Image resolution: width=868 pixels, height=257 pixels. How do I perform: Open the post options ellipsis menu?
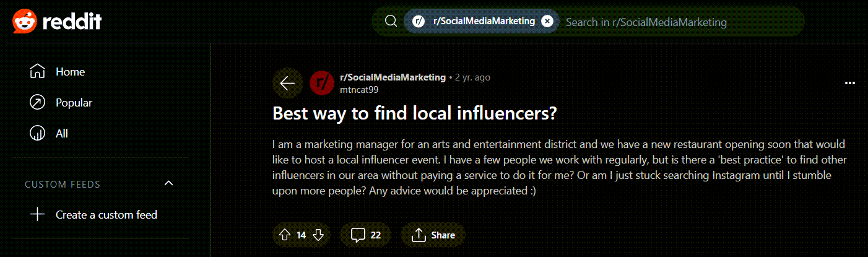[850, 83]
